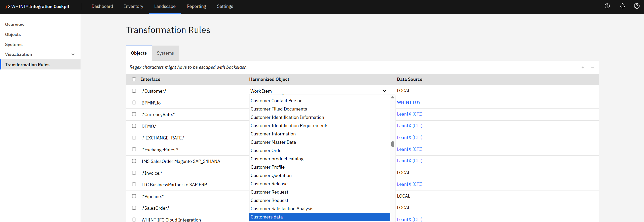The height and width of the screenshot is (222, 644).
Task: Open the notifications bell icon
Action: coord(622,6)
